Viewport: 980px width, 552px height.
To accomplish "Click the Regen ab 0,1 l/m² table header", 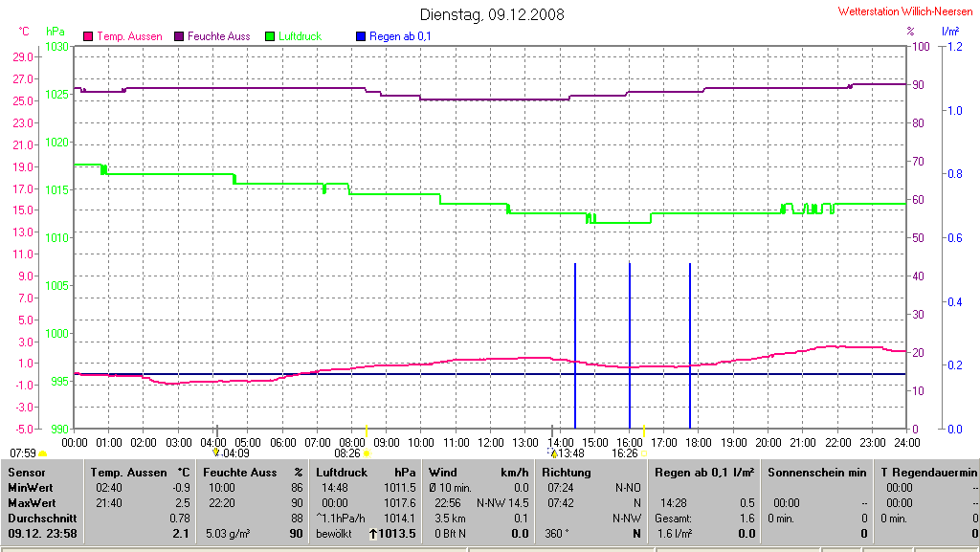I will (704, 473).
